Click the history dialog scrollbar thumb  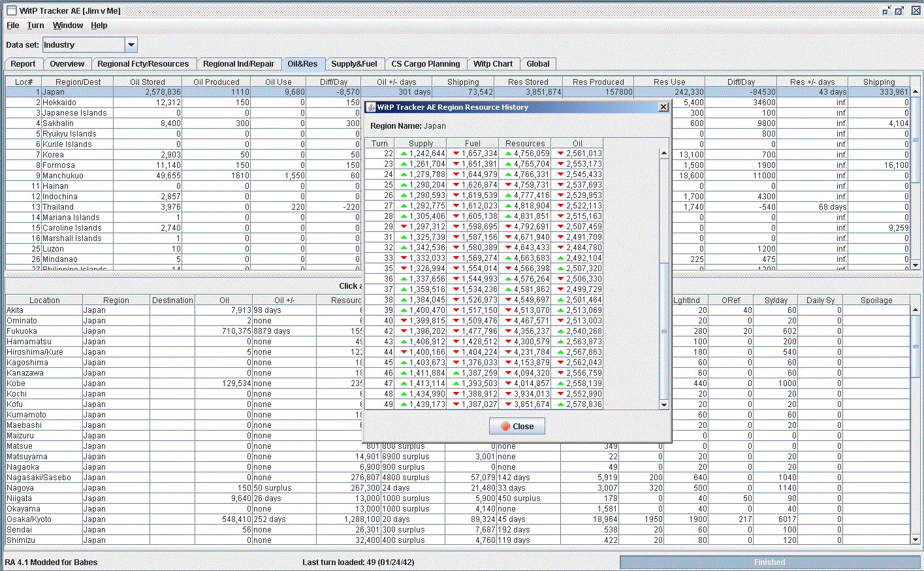664,331
